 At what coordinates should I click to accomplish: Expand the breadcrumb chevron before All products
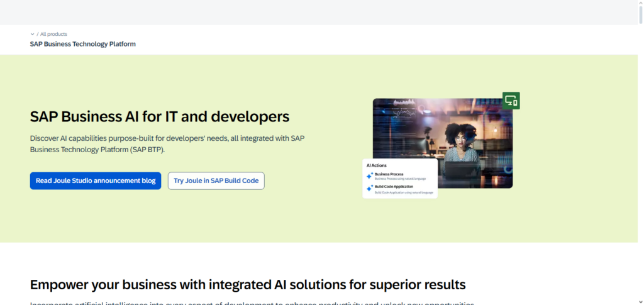(x=33, y=34)
